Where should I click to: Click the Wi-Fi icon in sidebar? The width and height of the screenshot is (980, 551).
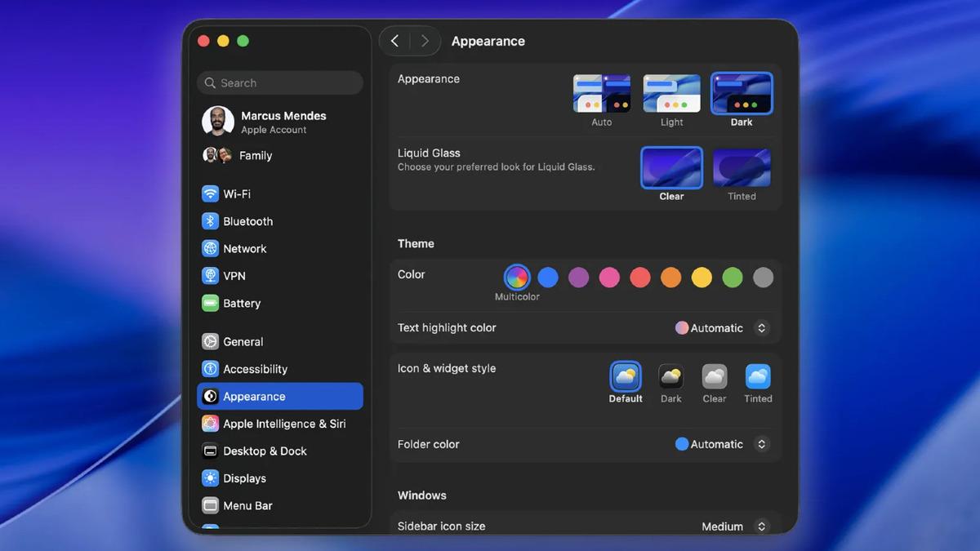coord(211,194)
